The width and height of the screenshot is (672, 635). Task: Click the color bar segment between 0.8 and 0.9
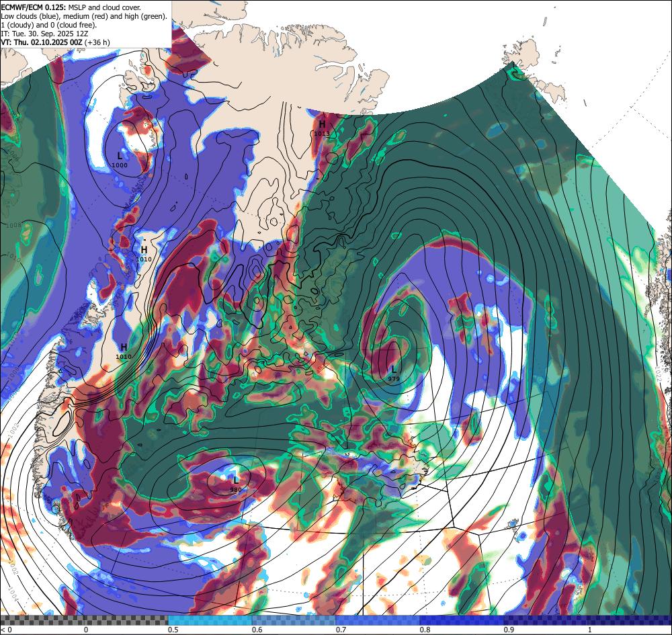coord(462,620)
